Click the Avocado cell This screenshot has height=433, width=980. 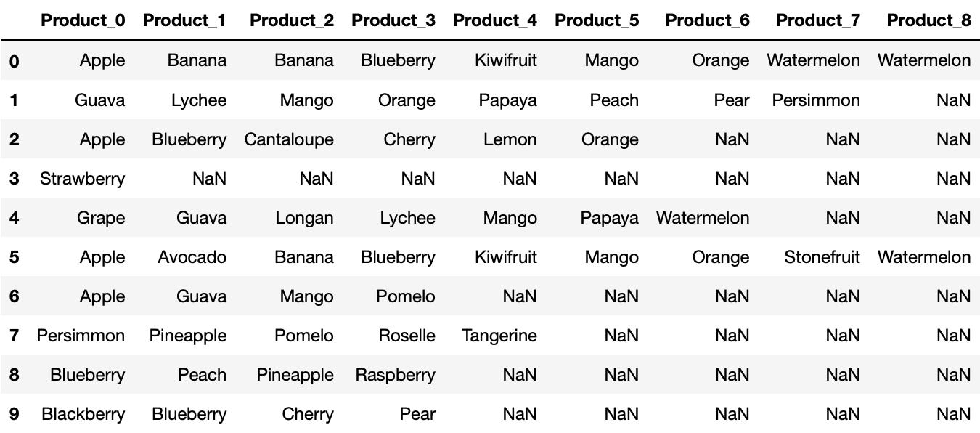click(192, 257)
